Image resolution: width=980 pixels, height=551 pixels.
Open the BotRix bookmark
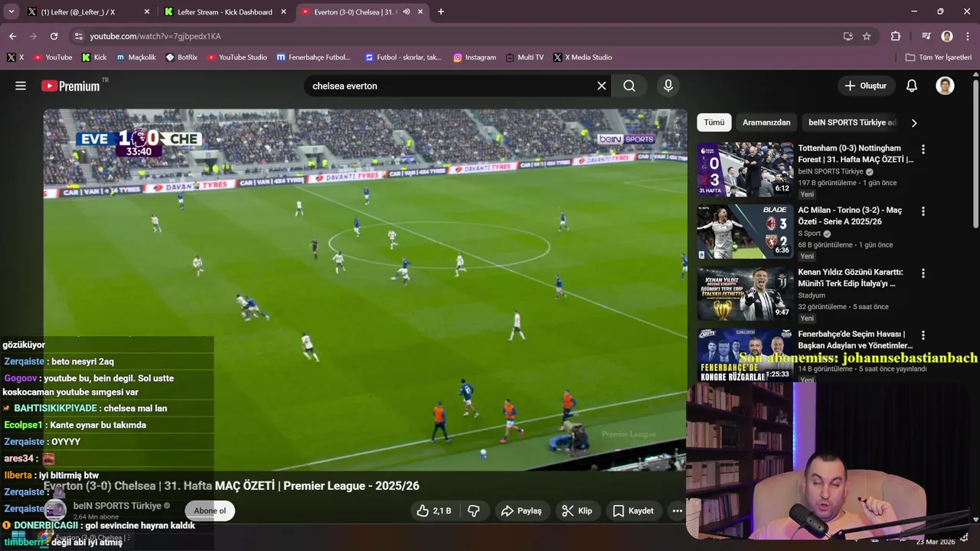181,57
